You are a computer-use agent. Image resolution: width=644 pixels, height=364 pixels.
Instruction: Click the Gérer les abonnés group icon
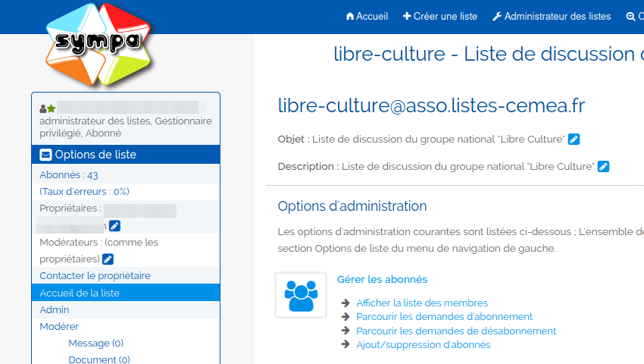(x=301, y=295)
